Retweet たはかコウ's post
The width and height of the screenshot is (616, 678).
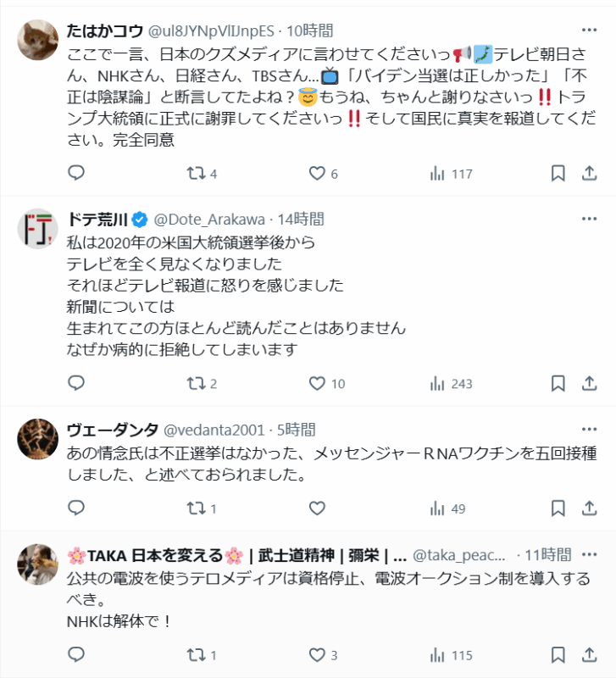(x=196, y=174)
